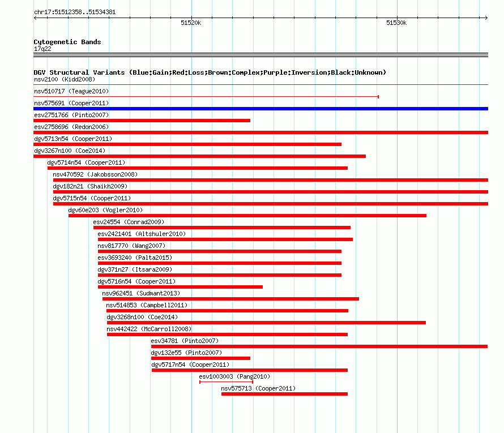Image resolution: width=504 pixels, height=433 pixels.
Task: Select the esv2758696 (Redon2006) label
Action: [x=71, y=127]
